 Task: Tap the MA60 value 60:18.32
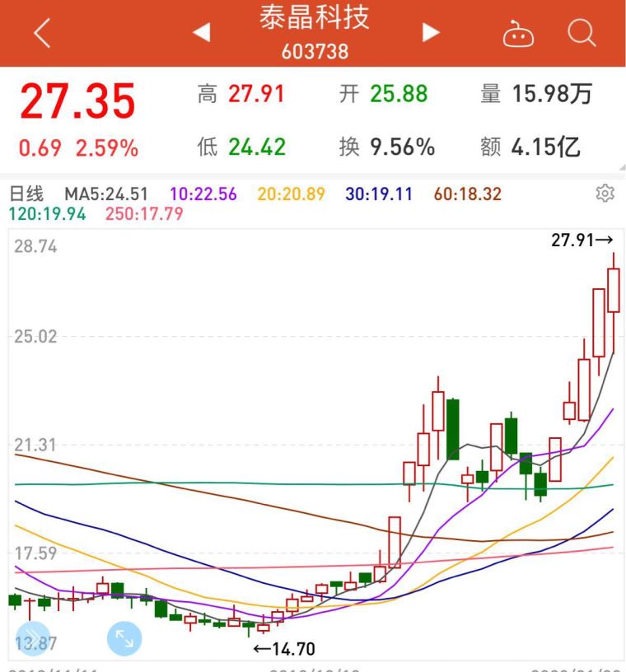[467, 194]
